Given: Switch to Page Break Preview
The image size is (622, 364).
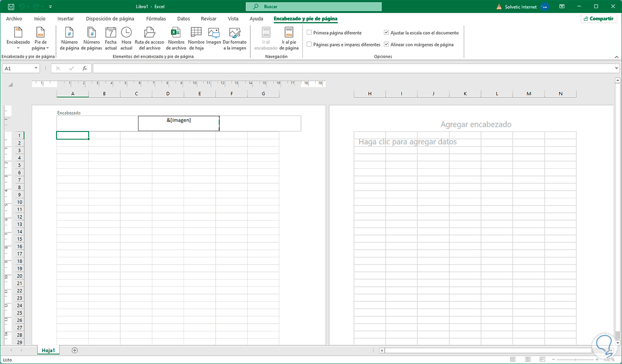Looking at the screenshot, I should click(543, 359).
